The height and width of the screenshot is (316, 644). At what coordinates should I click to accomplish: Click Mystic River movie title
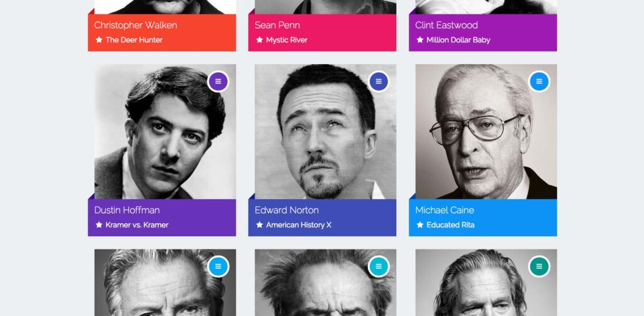[287, 40]
